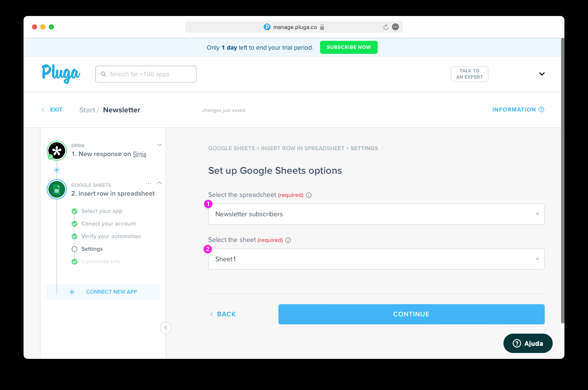Click the Sirnia app icon in step 1

tap(57, 151)
